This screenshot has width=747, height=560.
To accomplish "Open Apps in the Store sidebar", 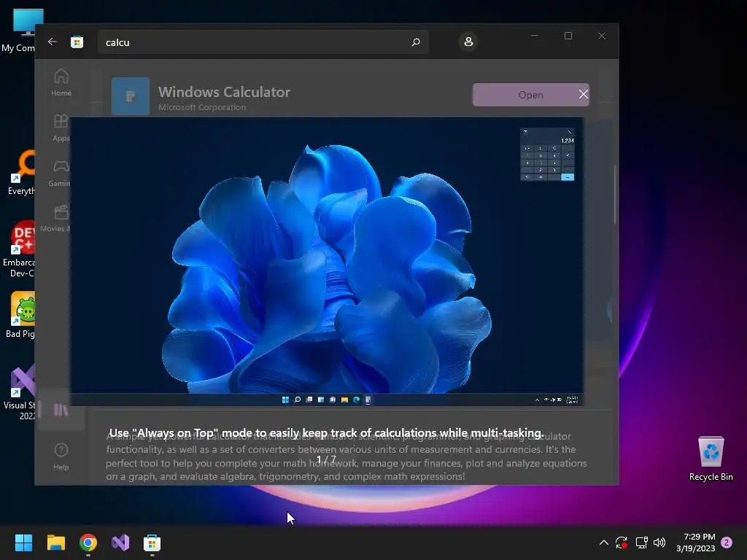I will pos(61,128).
